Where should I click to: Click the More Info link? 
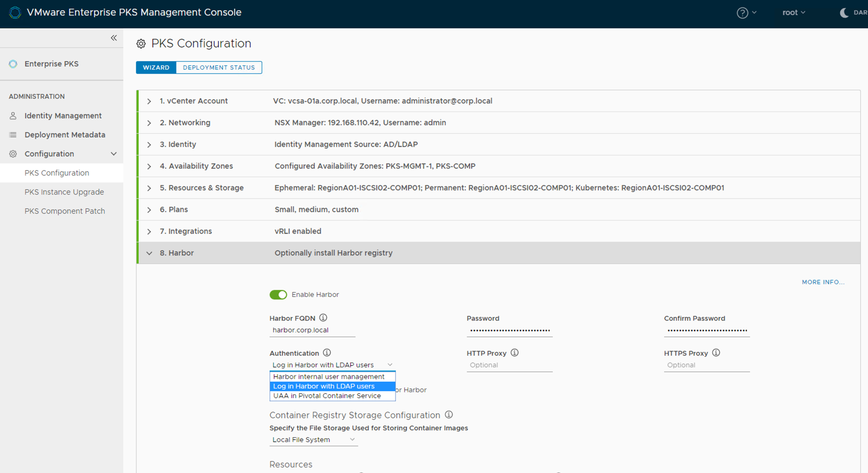click(823, 282)
